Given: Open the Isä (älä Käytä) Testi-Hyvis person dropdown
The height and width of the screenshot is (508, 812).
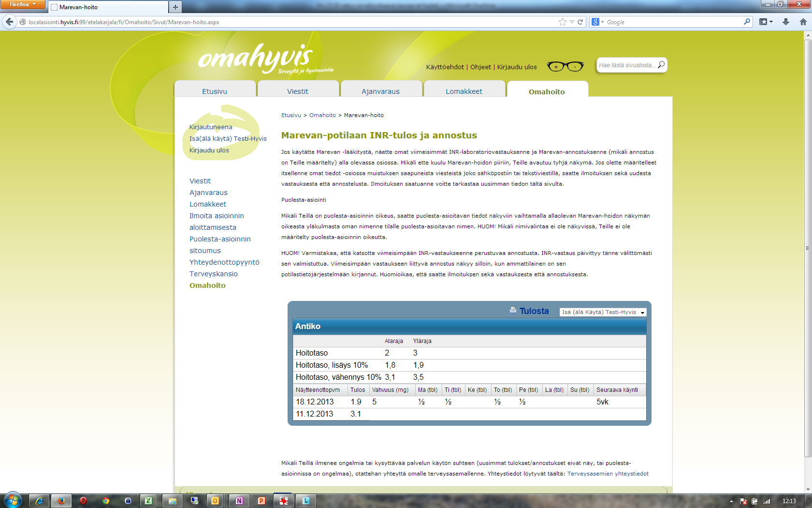Looking at the screenshot, I should (603, 312).
